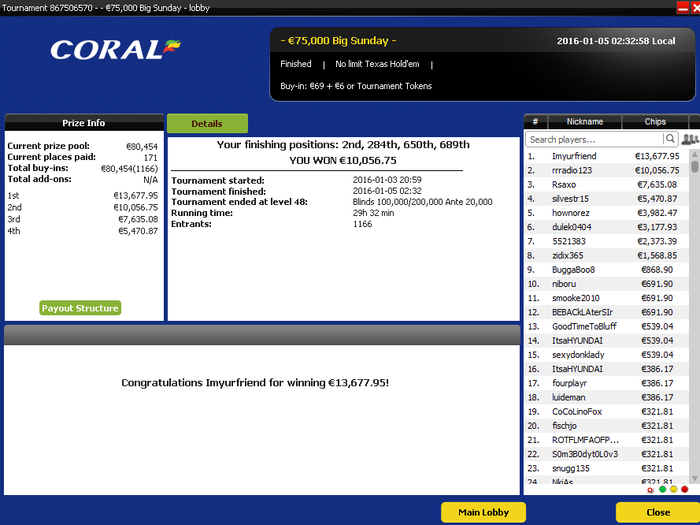The height and width of the screenshot is (525, 700).
Task: Select the Prize Info panel header
Action: [x=84, y=123]
